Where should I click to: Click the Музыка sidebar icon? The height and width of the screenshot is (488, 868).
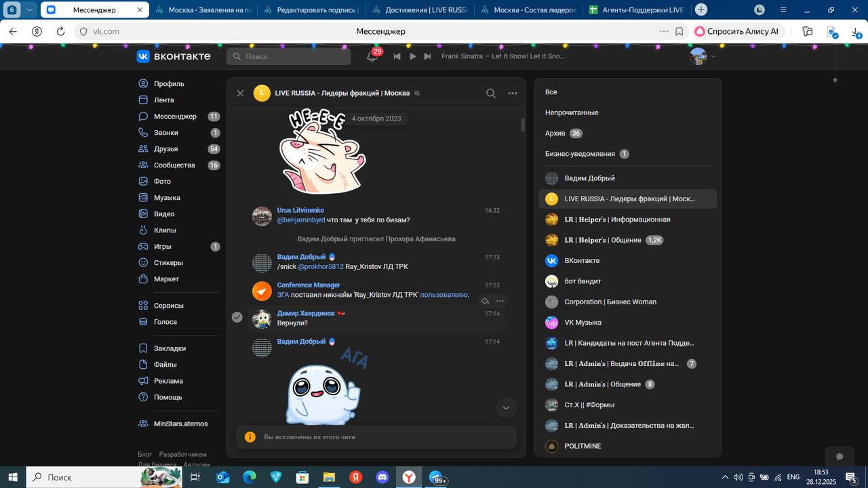tap(143, 198)
